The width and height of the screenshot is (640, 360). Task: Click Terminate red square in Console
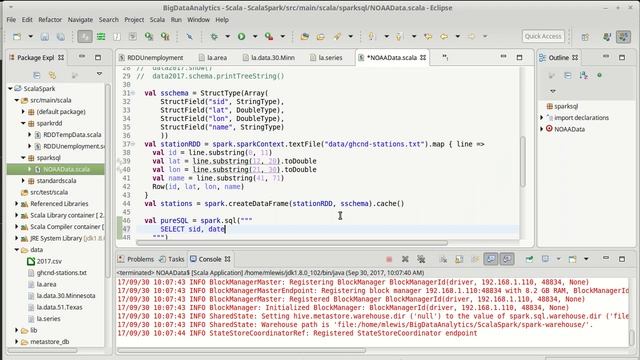click(x=389, y=259)
